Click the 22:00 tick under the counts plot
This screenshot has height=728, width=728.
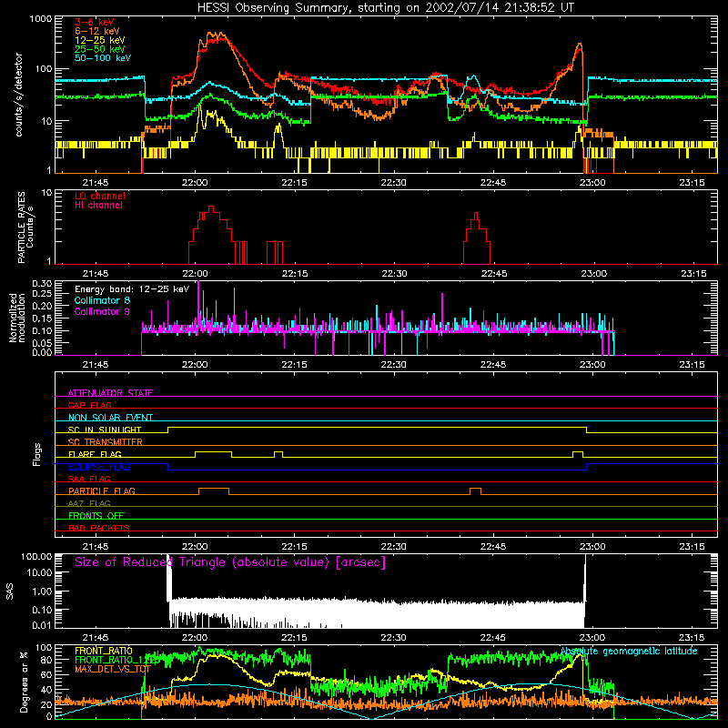[195, 183]
